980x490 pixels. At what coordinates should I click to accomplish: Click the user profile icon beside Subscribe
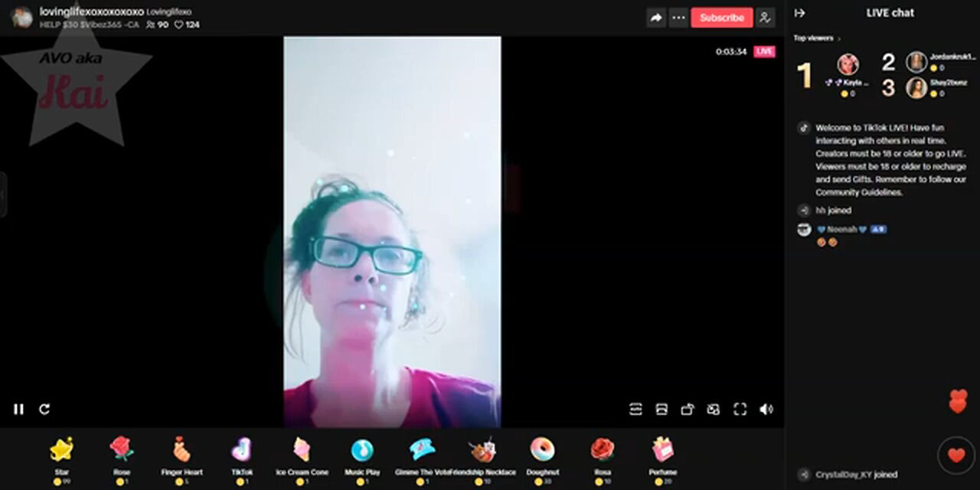tap(765, 18)
